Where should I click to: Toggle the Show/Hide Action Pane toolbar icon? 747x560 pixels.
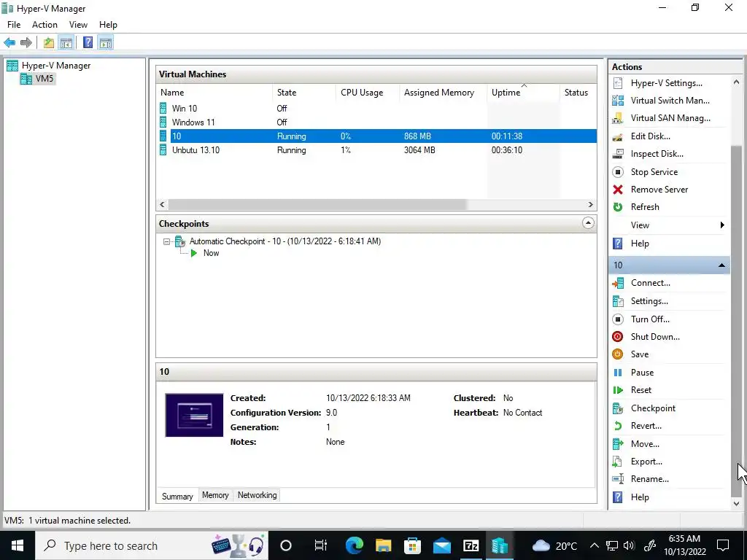click(x=106, y=43)
